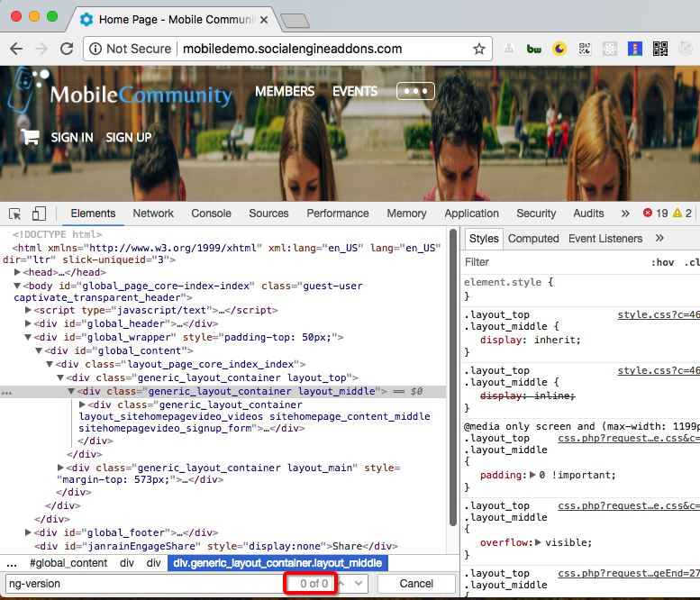Switch to the Security panel tab

click(536, 214)
